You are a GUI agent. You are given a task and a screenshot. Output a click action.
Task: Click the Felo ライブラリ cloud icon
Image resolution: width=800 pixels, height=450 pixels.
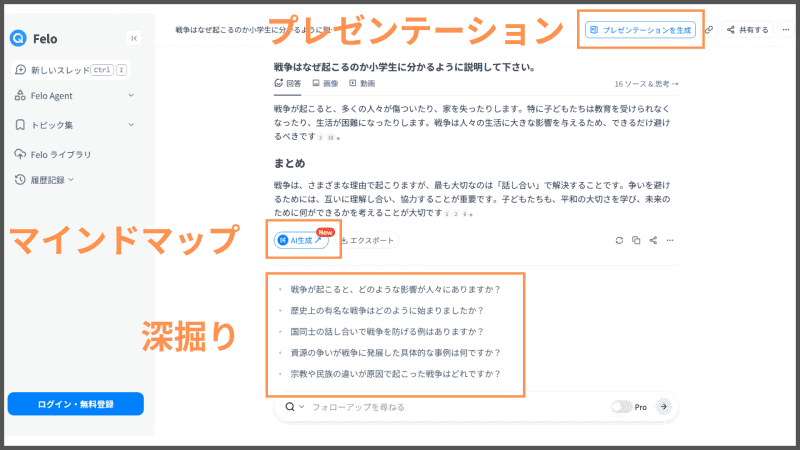tap(20, 154)
